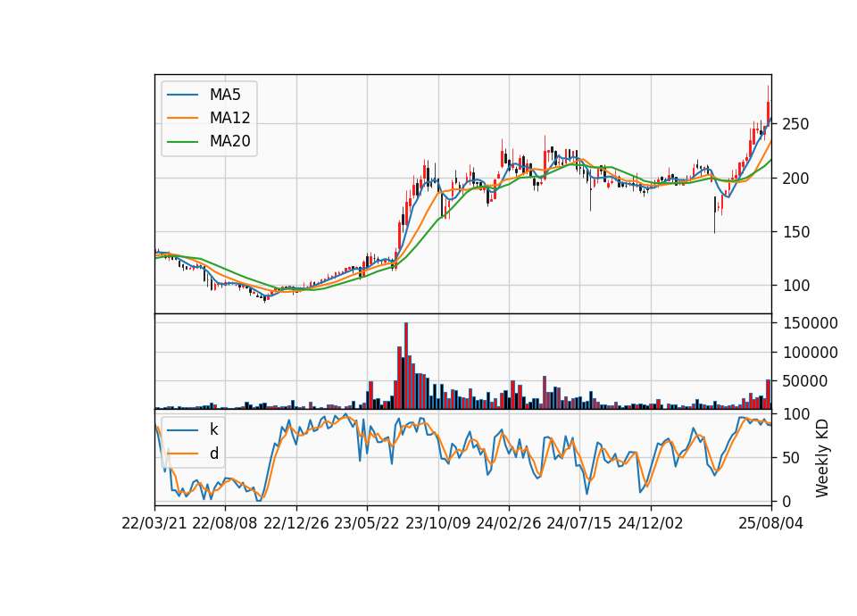The width and height of the screenshot is (857, 616).
Task: Click the 250 price axis label
Action: (795, 124)
